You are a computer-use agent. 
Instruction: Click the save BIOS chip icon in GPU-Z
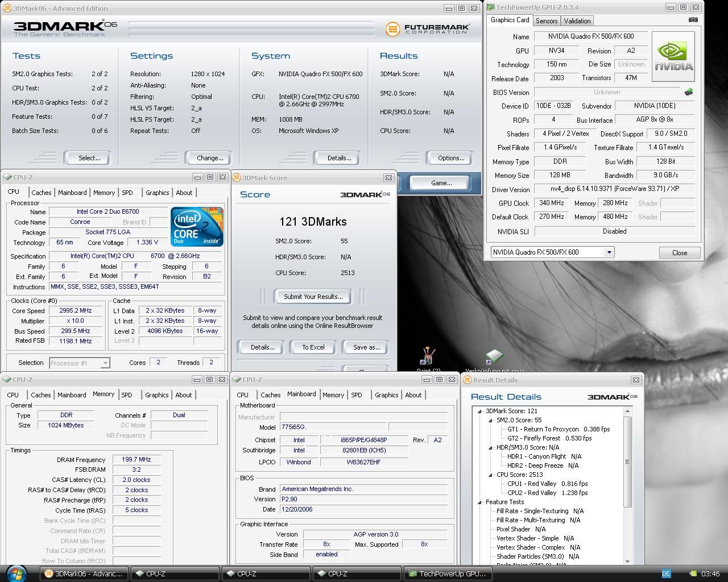click(688, 92)
